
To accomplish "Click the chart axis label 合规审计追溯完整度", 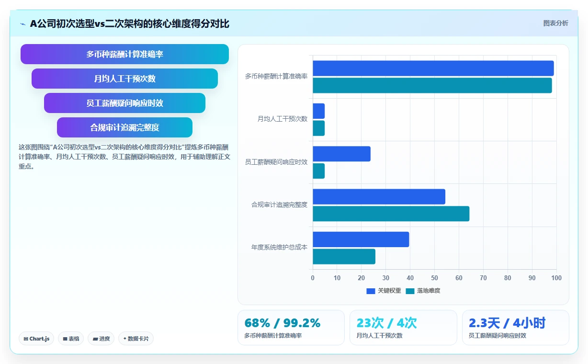I will click(279, 205).
